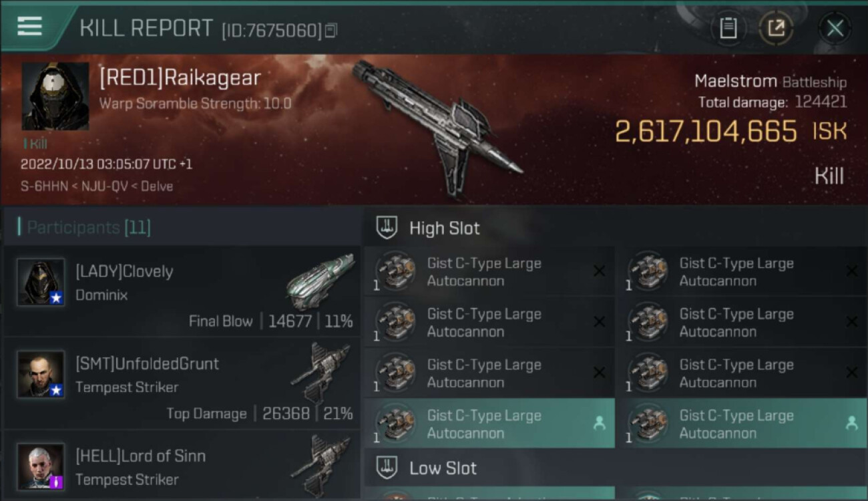Click UnfoldedGrunt's Tempest Striker ship icon
Screen dimensions: 868x501
(320, 372)
